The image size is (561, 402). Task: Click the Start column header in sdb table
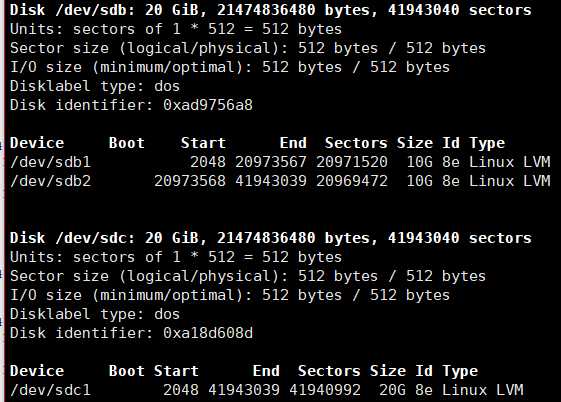(x=203, y=143)
